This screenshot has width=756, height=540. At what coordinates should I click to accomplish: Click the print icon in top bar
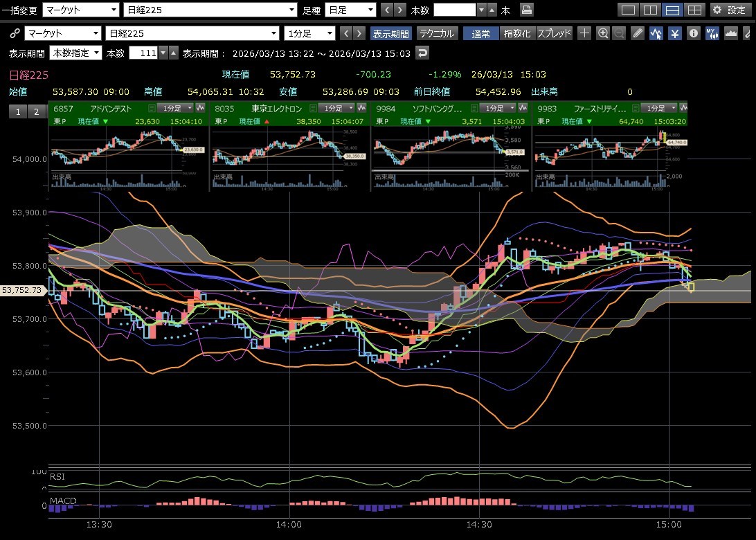pyautogui.click(x=527, y=10)
